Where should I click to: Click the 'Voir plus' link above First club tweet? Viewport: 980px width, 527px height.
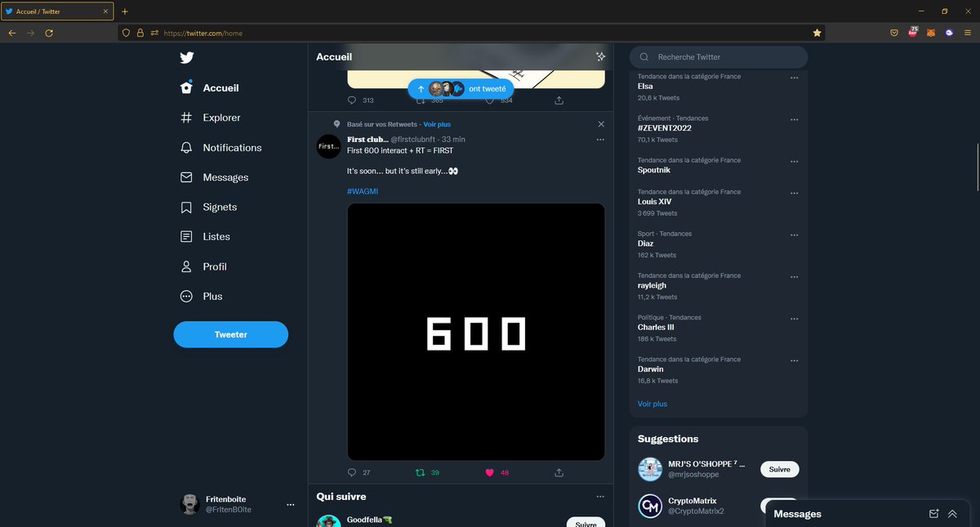click(437, 124)
